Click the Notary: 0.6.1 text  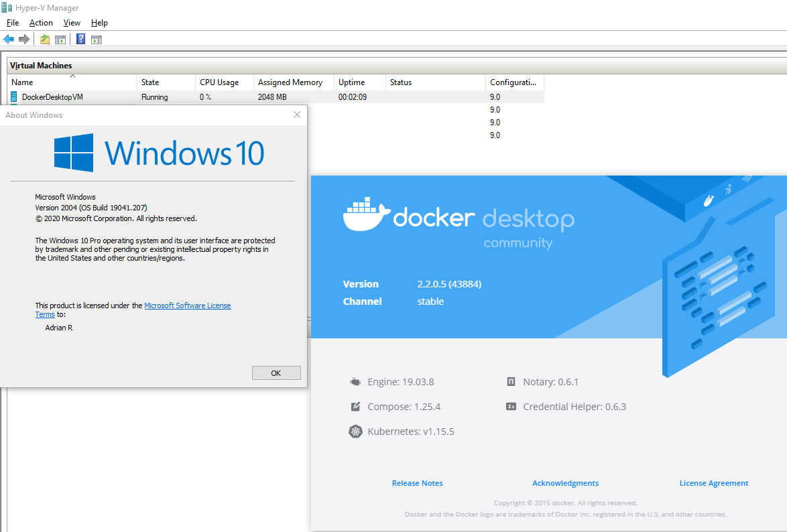coord(550,382)
